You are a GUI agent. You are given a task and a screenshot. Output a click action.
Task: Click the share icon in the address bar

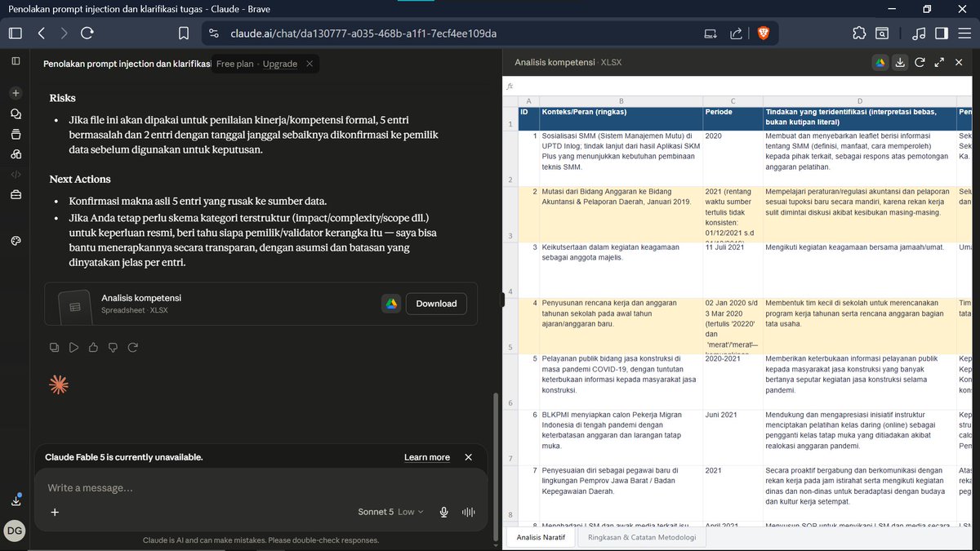tap(736, 33)
